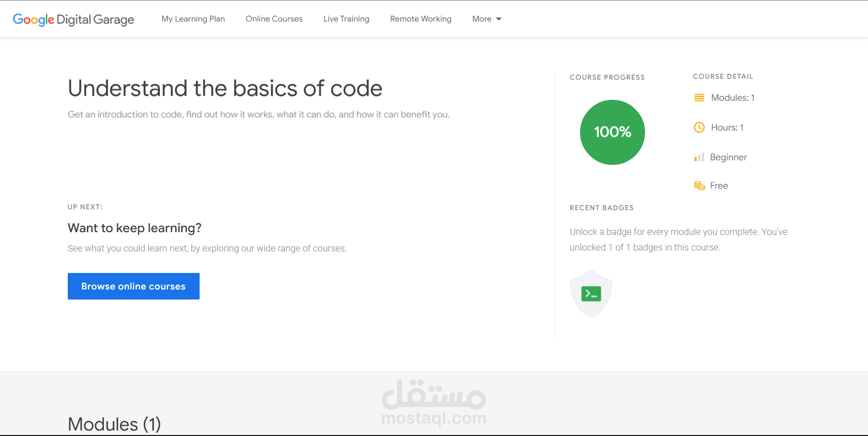Toggle the Recent Badges section
The width and height of the screenshot is (868, 436).
(602, 207)
